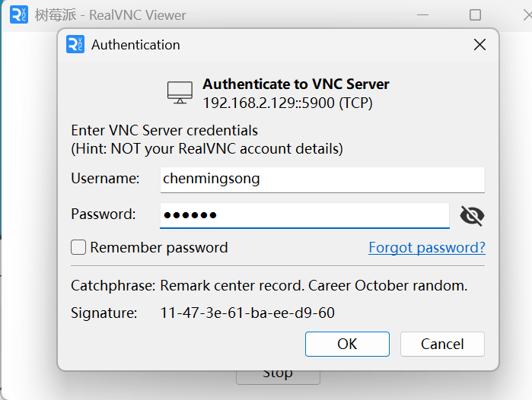Toggle password visibility with the eye icon

[472, 216]
